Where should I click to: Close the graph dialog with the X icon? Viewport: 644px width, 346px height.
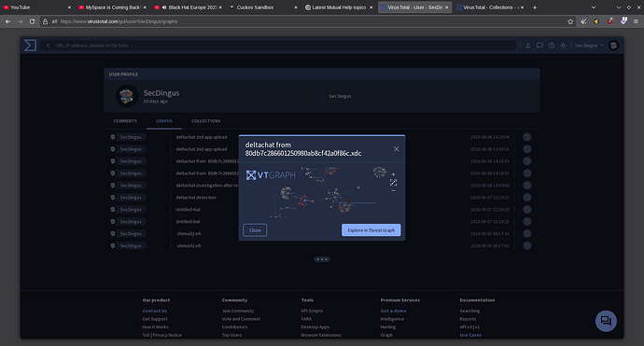(396, 149)
